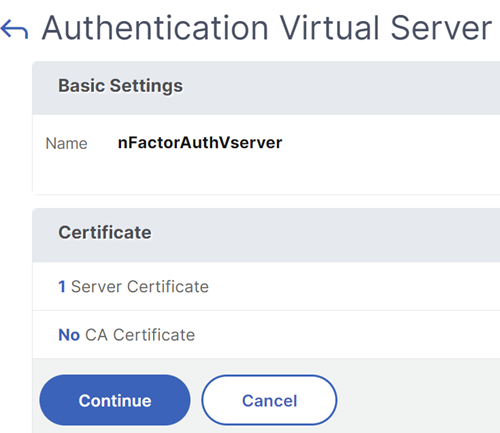Click the Name field label
Image resolution: width=500 pixels, height=433 pixels.
pos(66,144)
